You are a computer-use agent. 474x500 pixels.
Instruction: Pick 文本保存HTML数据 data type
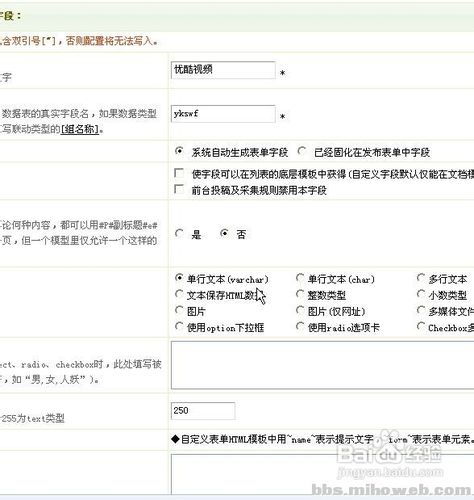[x=179, y=294]
